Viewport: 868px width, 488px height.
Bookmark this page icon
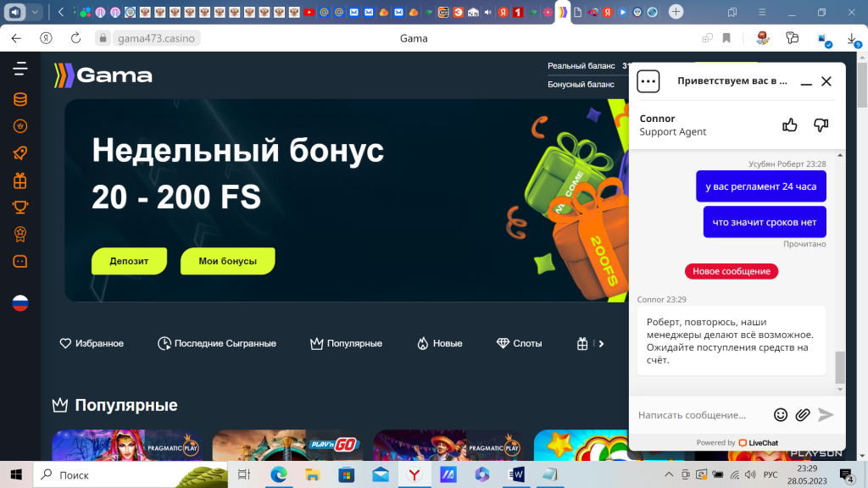pyautogui.click(x=726, y=38)
